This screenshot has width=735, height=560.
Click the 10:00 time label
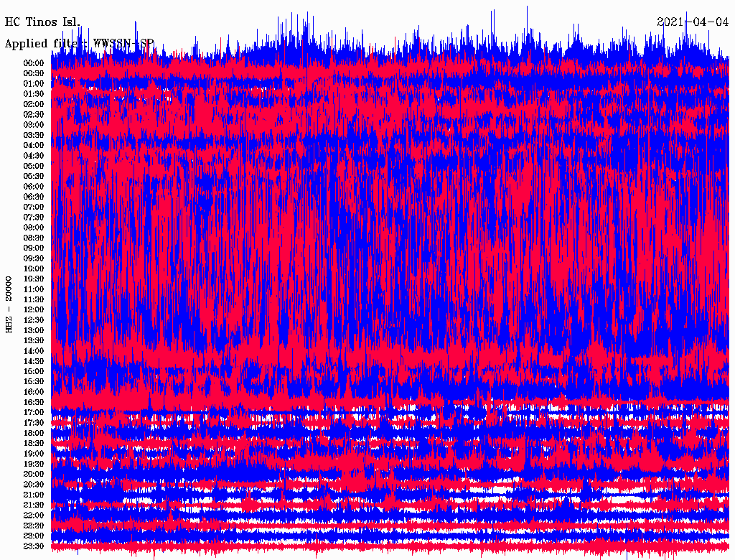point(34,269)
